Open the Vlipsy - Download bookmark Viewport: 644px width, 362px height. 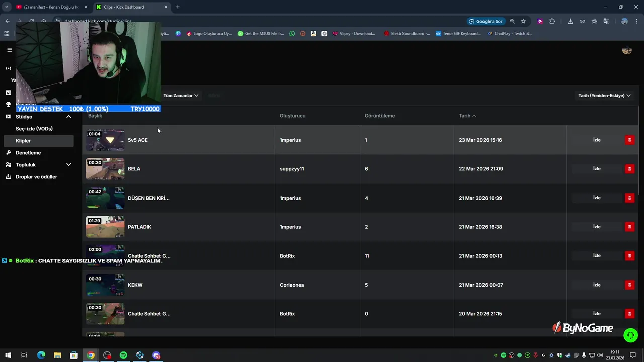click(354, 34)
